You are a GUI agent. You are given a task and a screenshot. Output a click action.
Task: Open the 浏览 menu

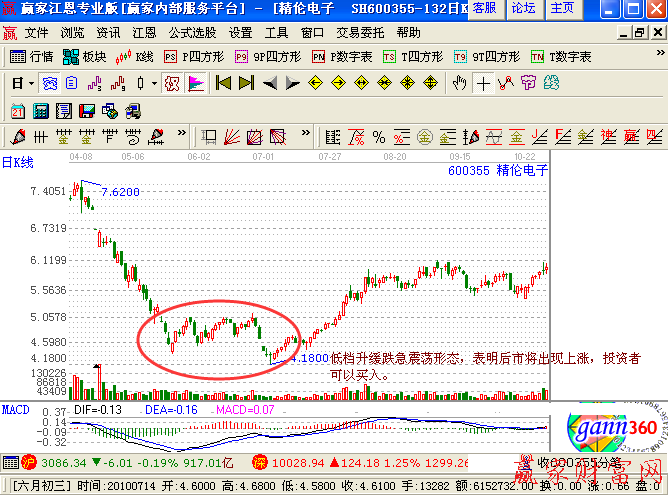tap(72, 33)
